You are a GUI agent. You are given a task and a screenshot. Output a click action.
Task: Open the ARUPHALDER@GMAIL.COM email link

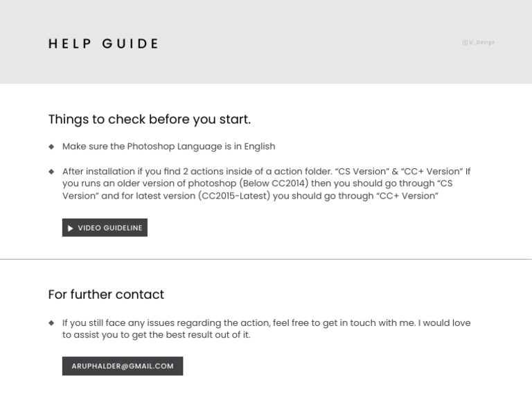click(x=123, y=366)
